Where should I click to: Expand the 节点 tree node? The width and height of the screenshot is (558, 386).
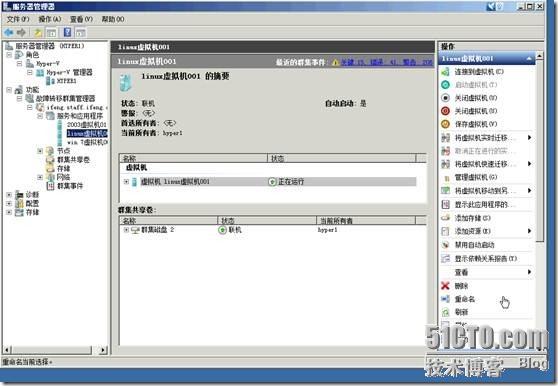[x=40, y=151]
